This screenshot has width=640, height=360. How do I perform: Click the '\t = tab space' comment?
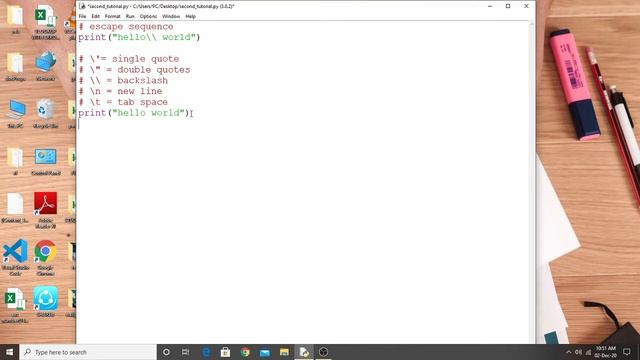pyautogui.click(x=123, y=102)
